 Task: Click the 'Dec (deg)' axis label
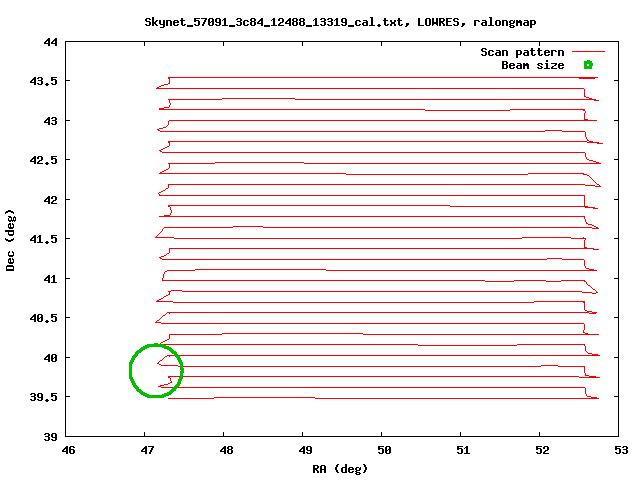coord(10,240)
